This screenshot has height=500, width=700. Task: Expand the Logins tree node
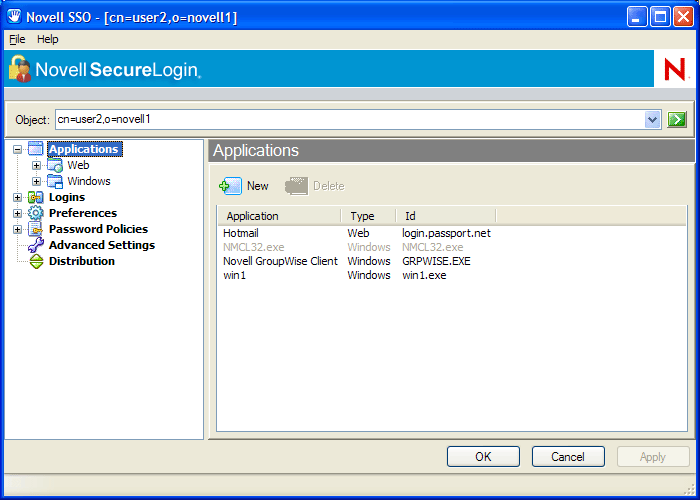tap(17, 197)
